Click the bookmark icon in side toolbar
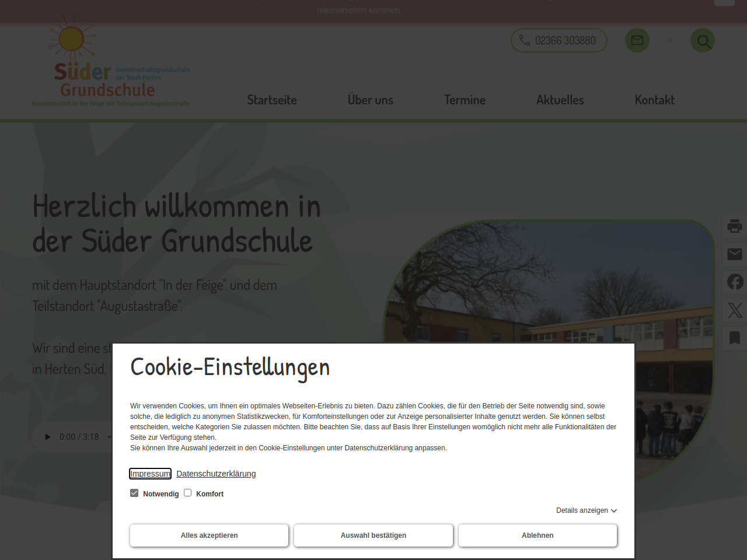This screenshot has height=560, width=747. [x=735, y=338]
